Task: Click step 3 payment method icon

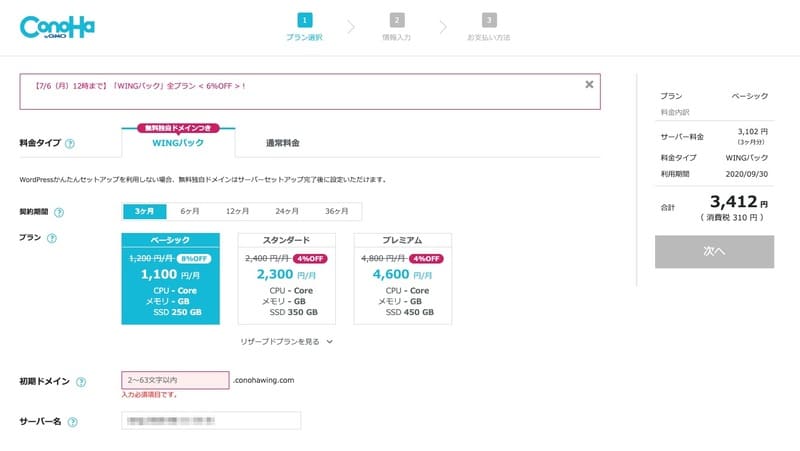Action: click(489, 20)
